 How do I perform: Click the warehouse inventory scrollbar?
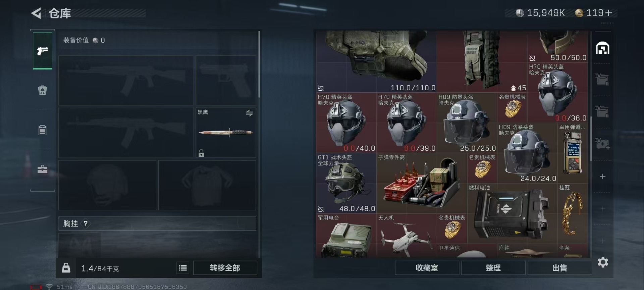(x=591, y=139)
